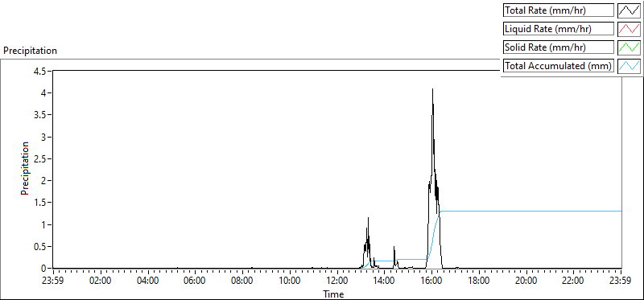Select the Total Rate (mm/hr) legend label
Image resolution: width=644 pixels, height=300 pixels.
click(x=559, y=10)
